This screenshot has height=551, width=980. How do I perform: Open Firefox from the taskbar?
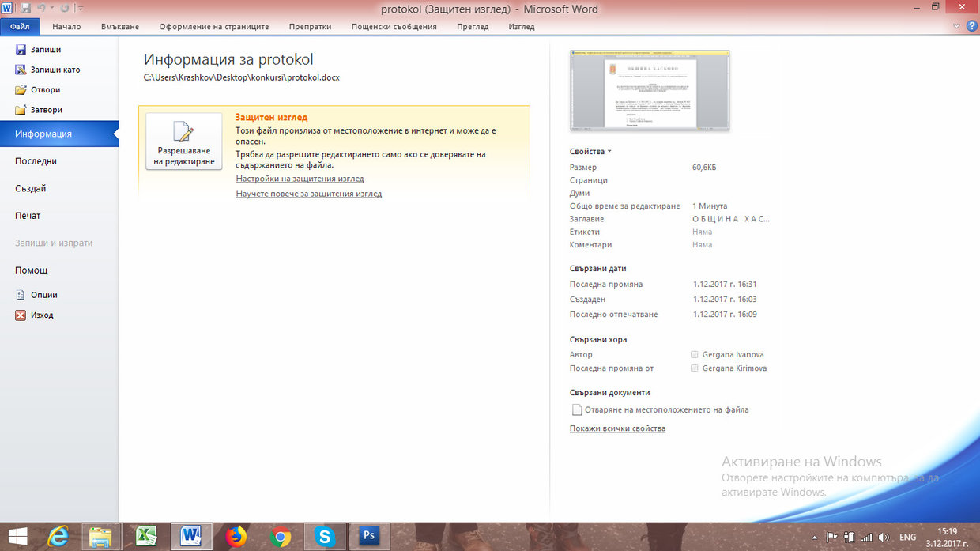[236, 536]
